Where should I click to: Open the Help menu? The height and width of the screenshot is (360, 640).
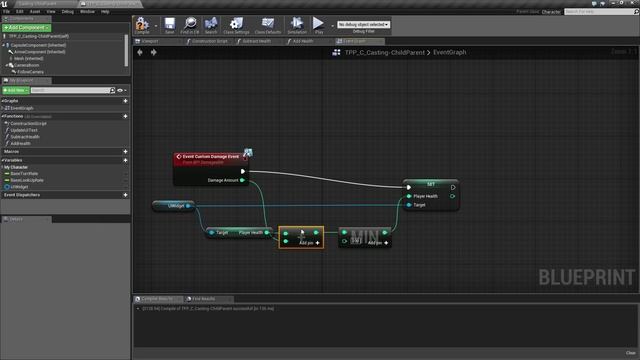(x=105, y=11)
